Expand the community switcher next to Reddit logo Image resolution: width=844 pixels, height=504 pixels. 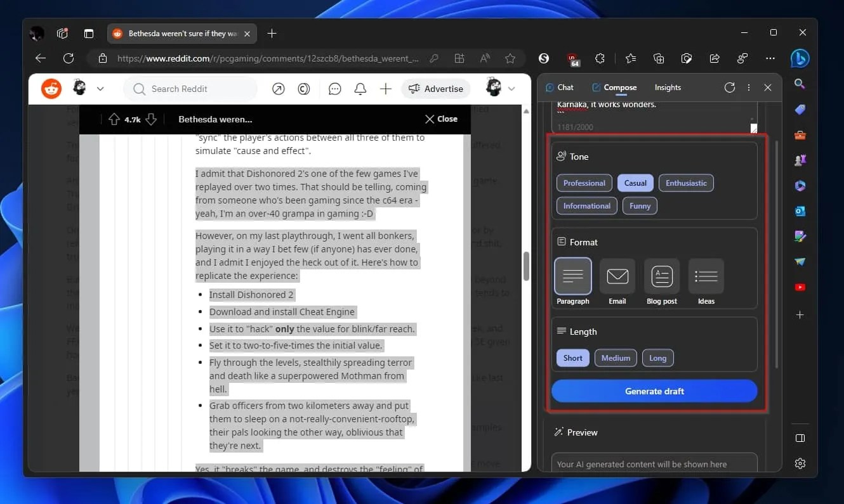(x=100, y=89)
